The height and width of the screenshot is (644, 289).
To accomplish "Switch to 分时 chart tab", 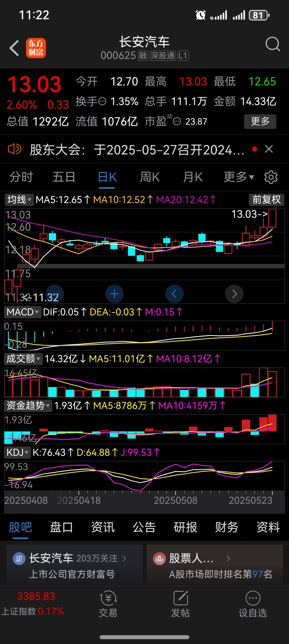I will click(21, 177).
